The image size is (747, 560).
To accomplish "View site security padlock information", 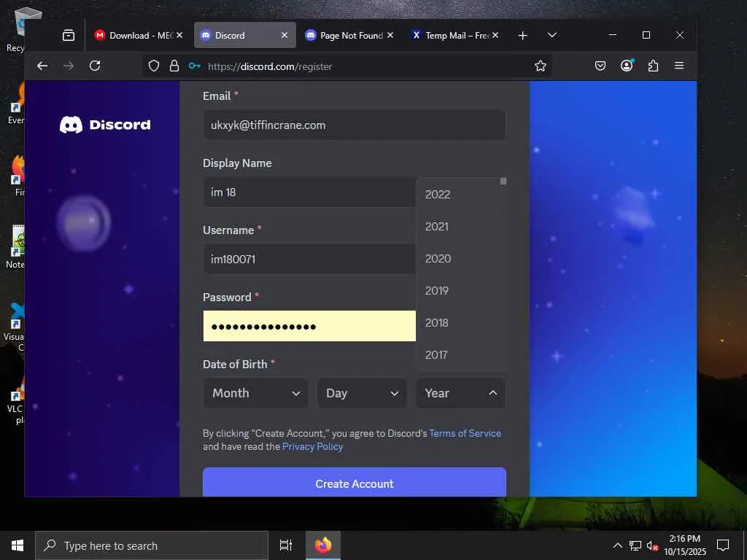I will click(174, 66).
